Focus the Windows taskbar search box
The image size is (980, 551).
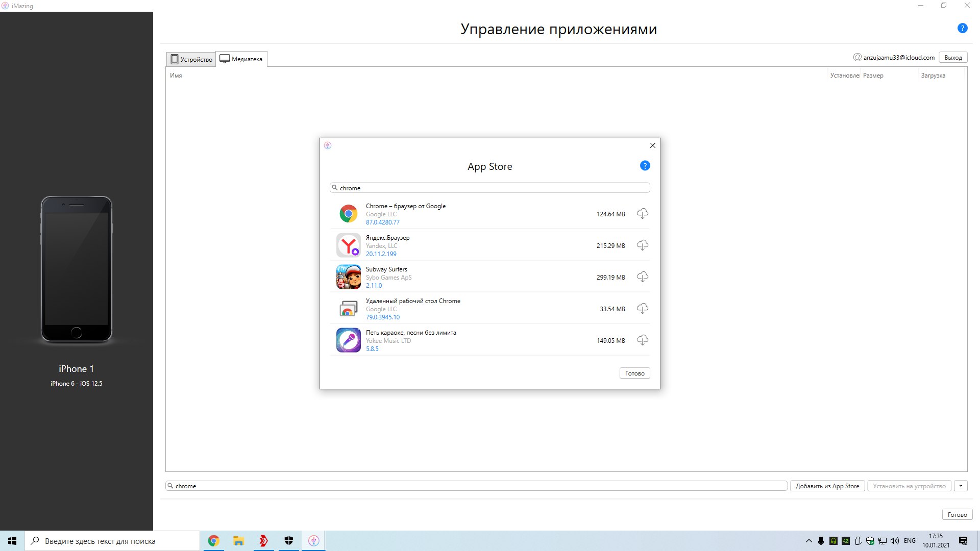(112, 541)
